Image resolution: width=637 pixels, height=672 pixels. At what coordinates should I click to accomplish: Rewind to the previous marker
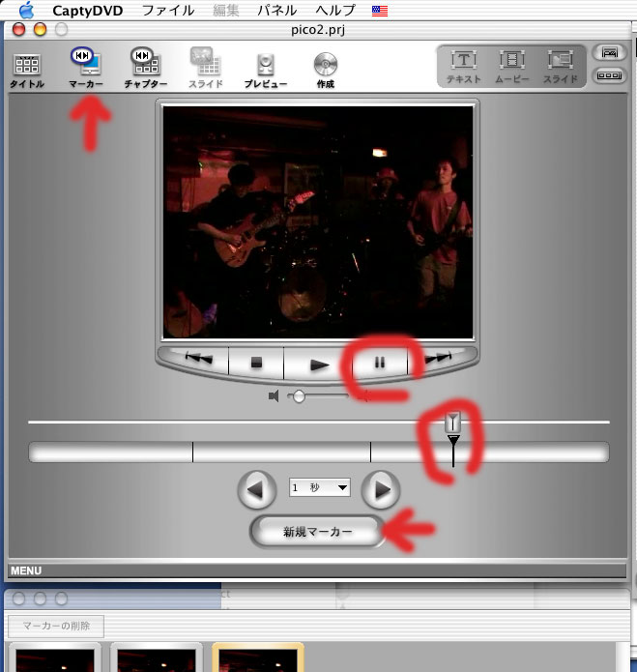pos(198,361)
